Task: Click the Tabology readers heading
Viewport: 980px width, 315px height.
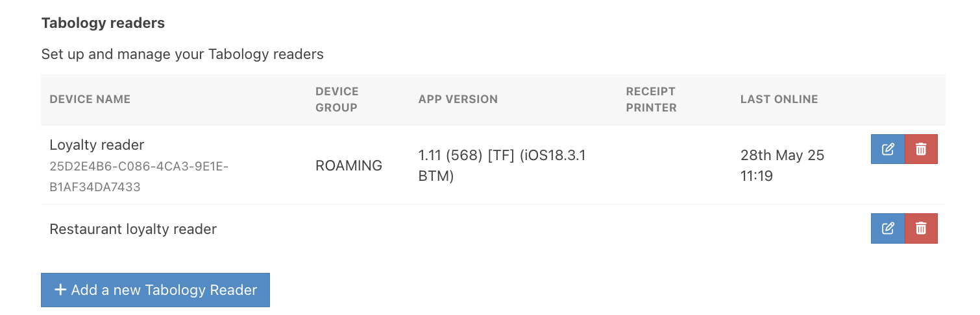Action: coord(103,23)
